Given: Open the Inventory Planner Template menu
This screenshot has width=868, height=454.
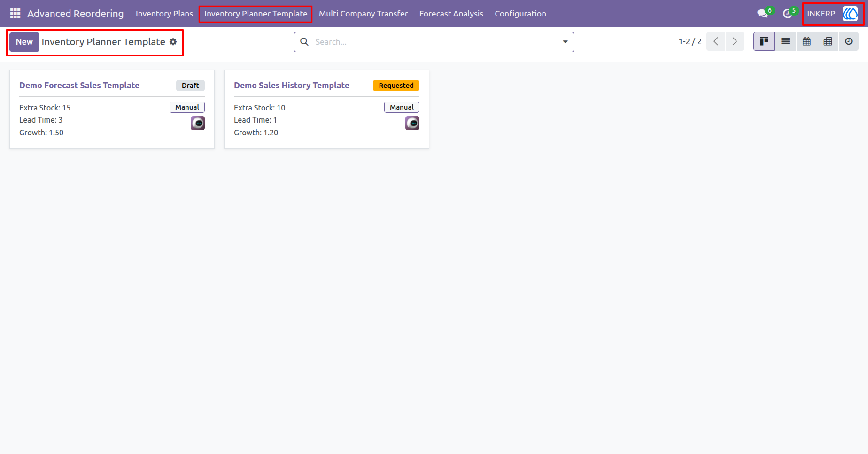Looking at the screenshot, I should (256, 14).
